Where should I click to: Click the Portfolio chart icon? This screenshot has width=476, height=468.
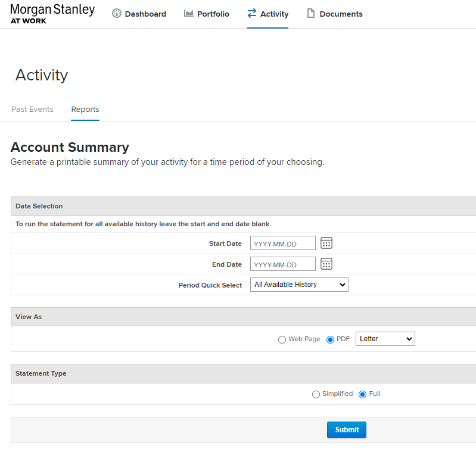click(x=189, y=14)
